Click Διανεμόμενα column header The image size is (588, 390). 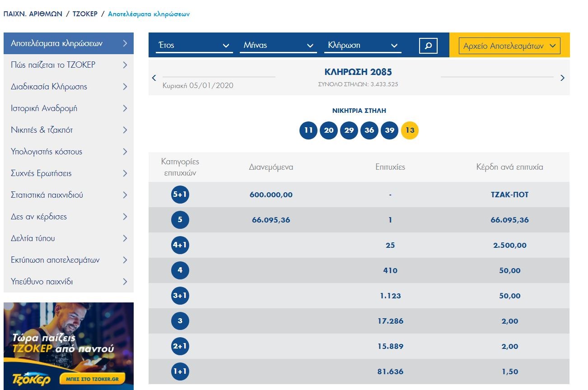coord(271,167)
